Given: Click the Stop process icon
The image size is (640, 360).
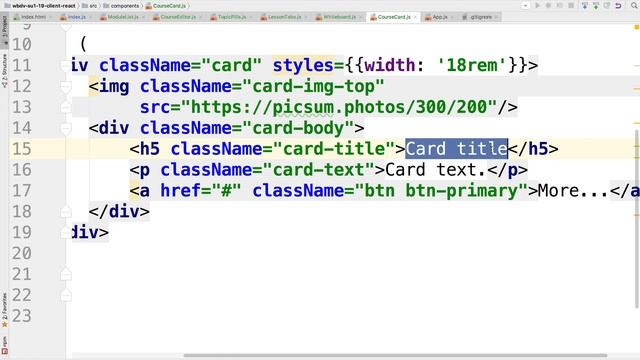Looking at the screenshot, I should [x=571, y=6].
